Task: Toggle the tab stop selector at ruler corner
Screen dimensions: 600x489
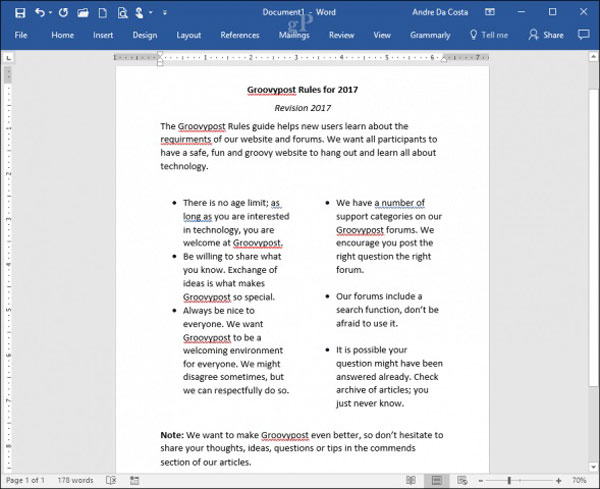Action: (8, 58)
